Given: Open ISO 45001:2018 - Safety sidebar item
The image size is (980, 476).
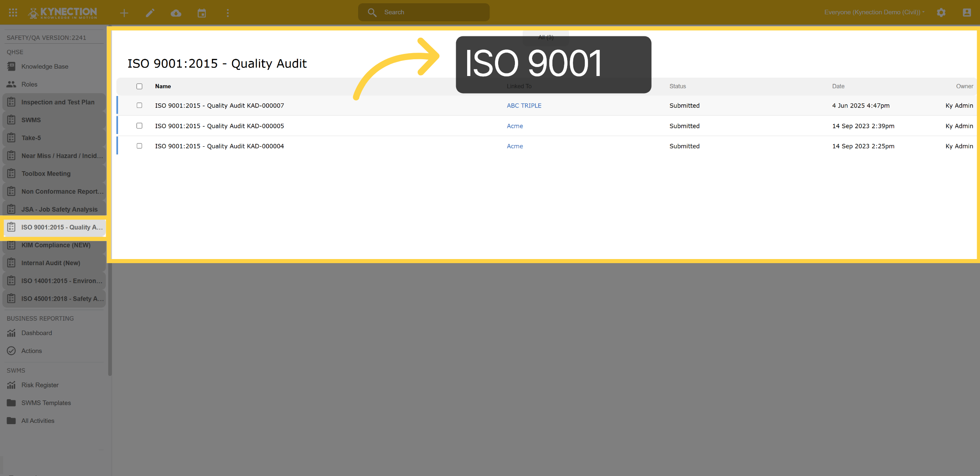Looking at the screenshot, I should coord(54,299).
